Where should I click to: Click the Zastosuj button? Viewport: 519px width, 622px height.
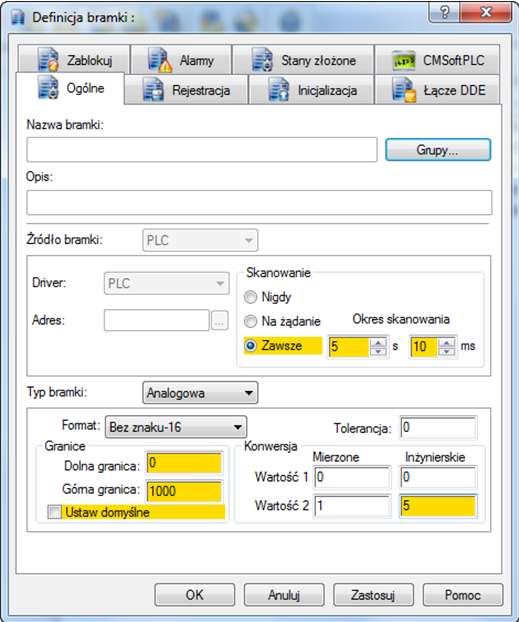[x=373, y=595]
